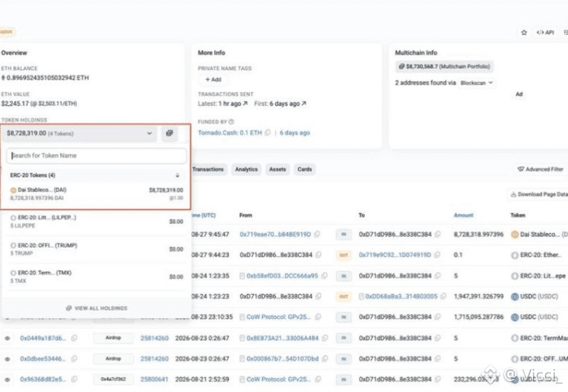Copy the Tornado.Cash funder address
Image resolution: width=568 pixels, height=392 pixels.
click(x=268, y=133)
